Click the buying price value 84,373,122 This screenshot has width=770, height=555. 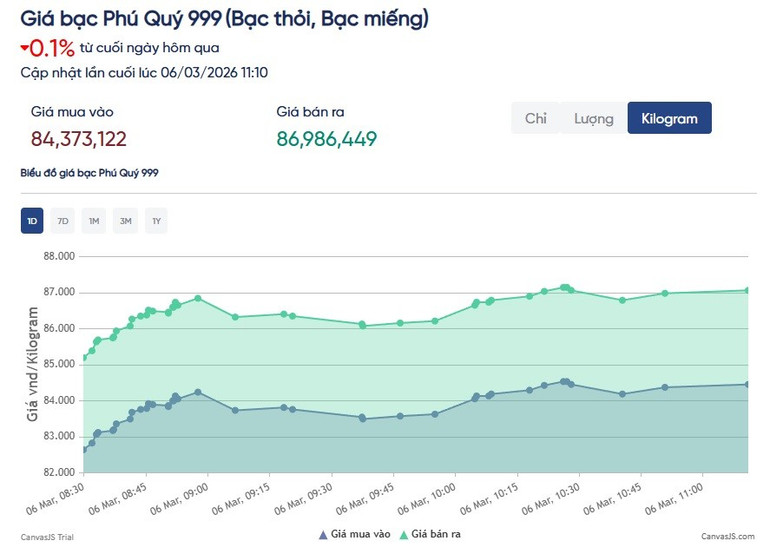(x=79, y=139)
